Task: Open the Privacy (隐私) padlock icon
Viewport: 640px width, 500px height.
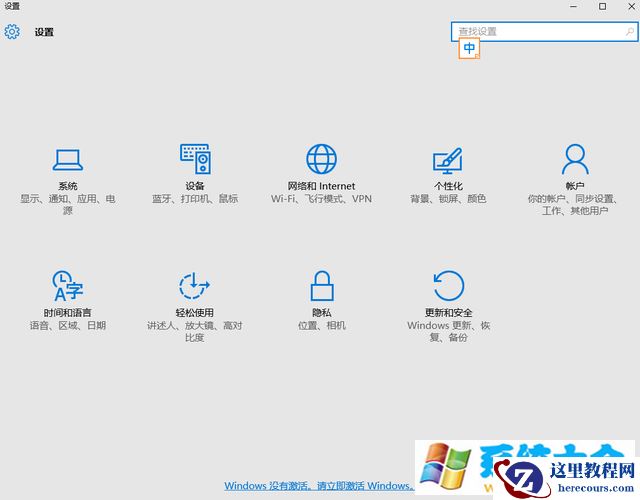Action: click(x=322, y=286)
